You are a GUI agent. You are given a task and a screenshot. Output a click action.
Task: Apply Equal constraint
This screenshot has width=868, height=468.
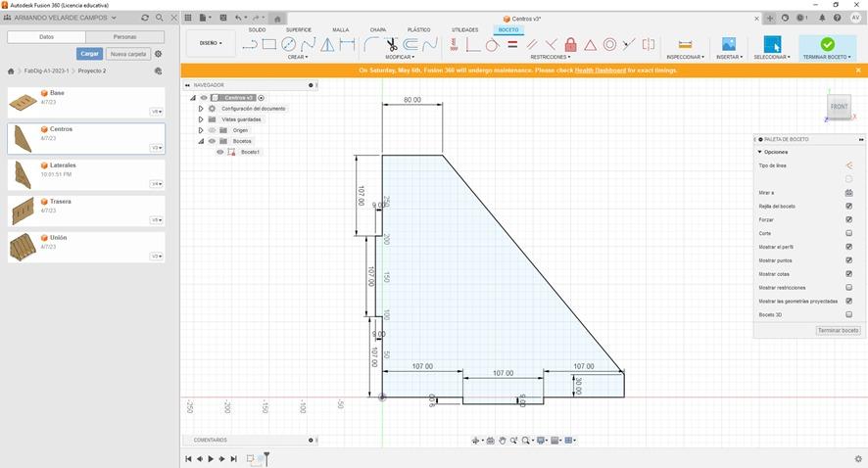pos(512,44)
